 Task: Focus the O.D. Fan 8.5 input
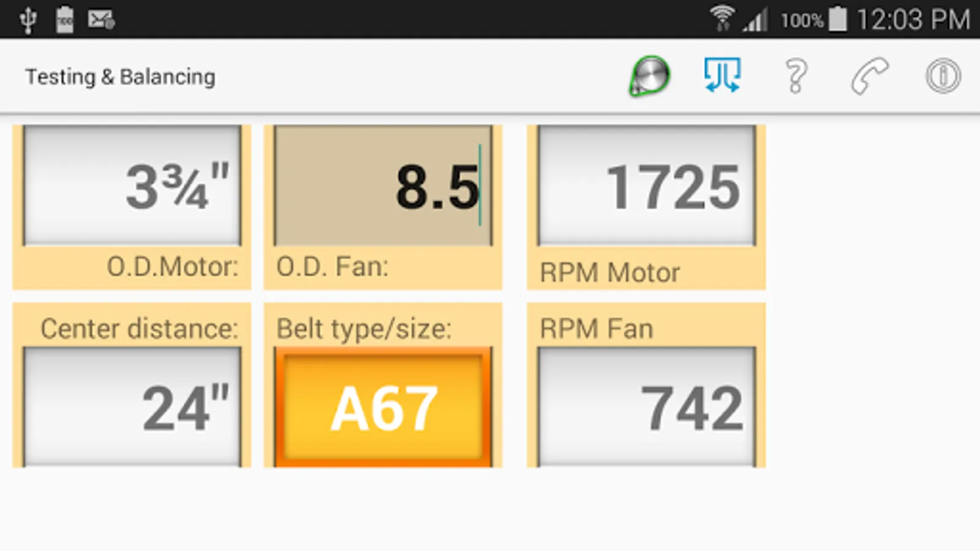tap(383, 186)
